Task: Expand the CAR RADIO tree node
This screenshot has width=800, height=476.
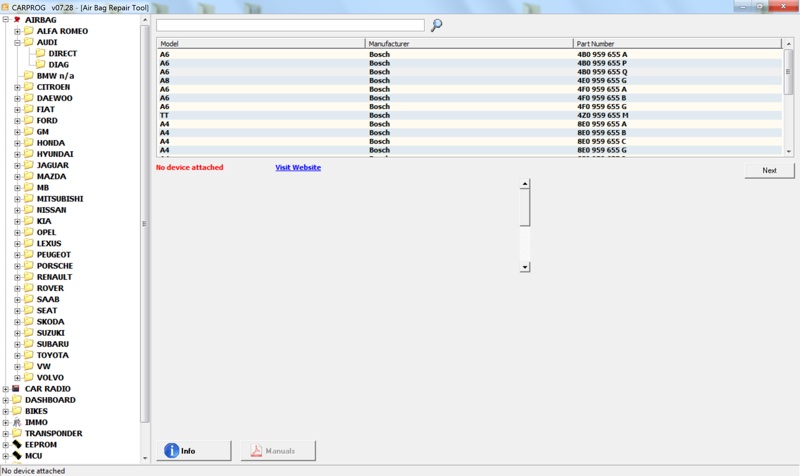Action: 6,389
